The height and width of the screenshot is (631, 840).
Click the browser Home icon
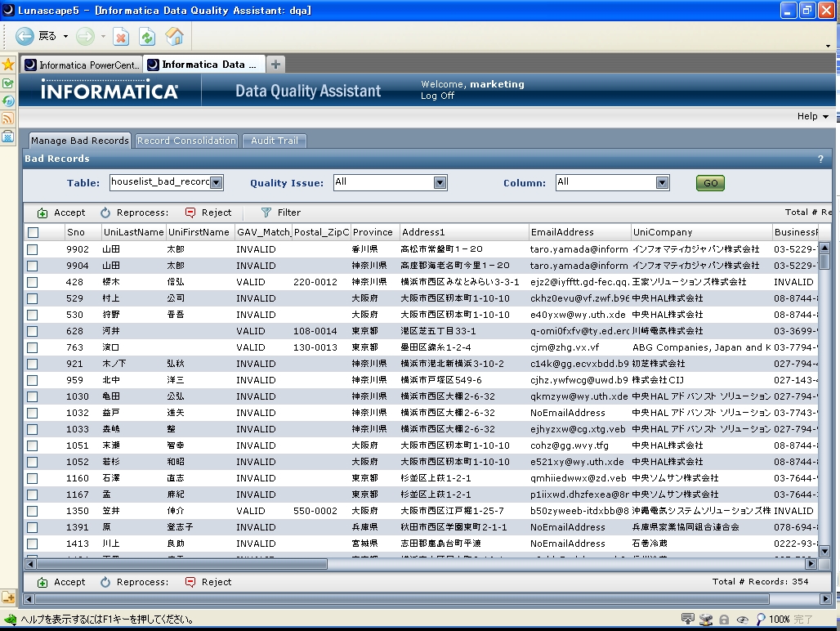(x=174, y=37)
